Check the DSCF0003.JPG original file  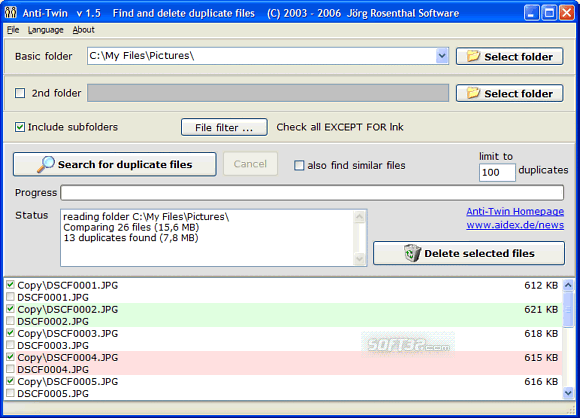point(10,345)
